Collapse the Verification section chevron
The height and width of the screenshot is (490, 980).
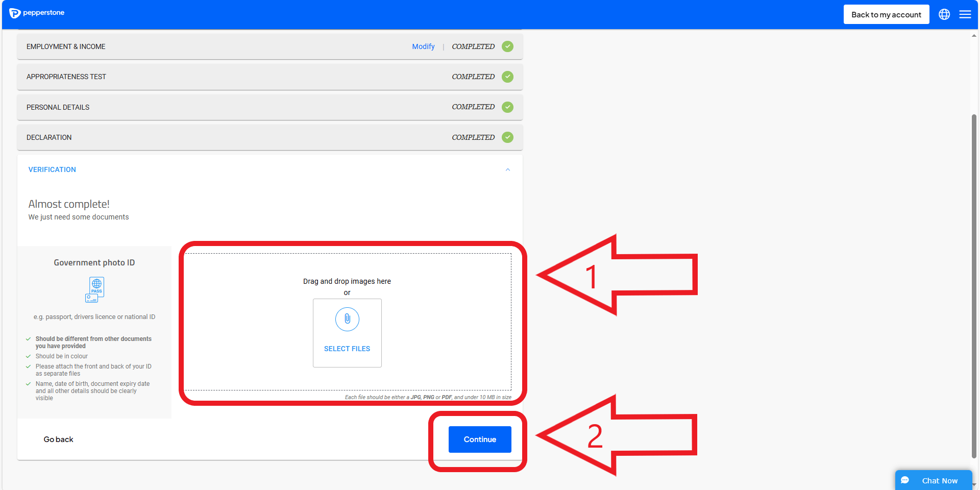[507, 170]
